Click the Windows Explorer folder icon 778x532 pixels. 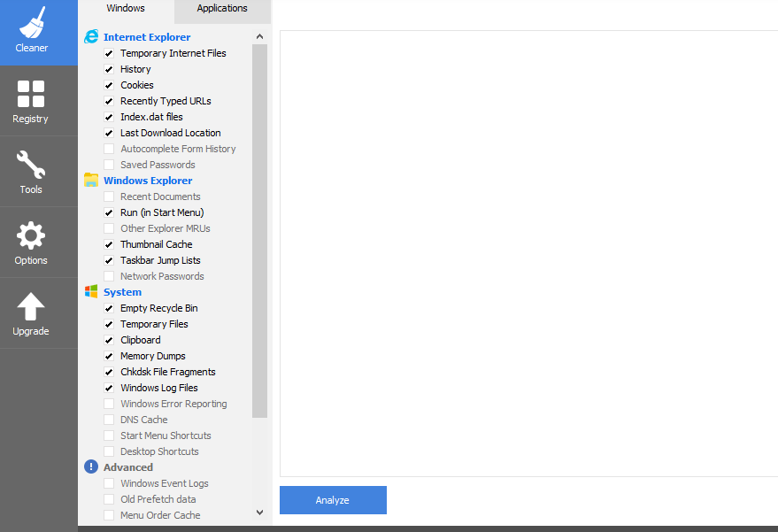[91, 181]
